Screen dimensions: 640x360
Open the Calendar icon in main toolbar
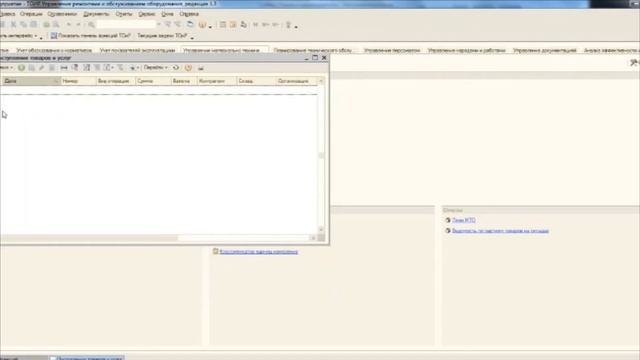tap(233, 25)
